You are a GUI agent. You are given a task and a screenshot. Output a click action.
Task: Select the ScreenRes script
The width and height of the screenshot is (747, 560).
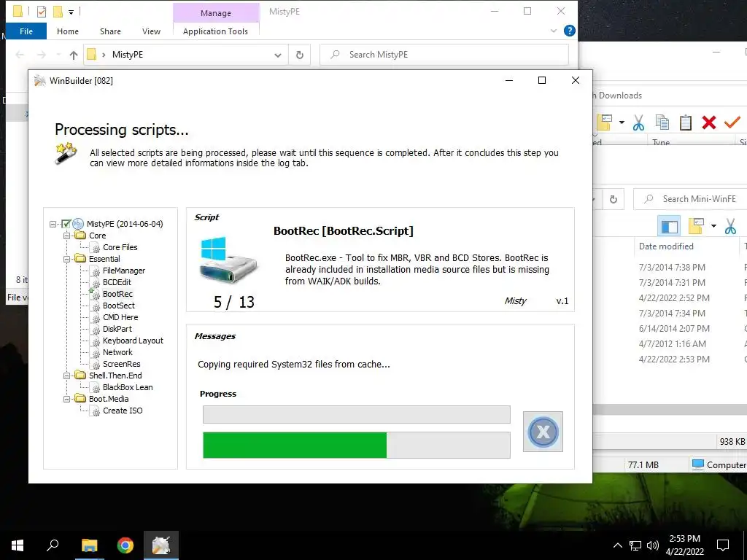(122, 364)
